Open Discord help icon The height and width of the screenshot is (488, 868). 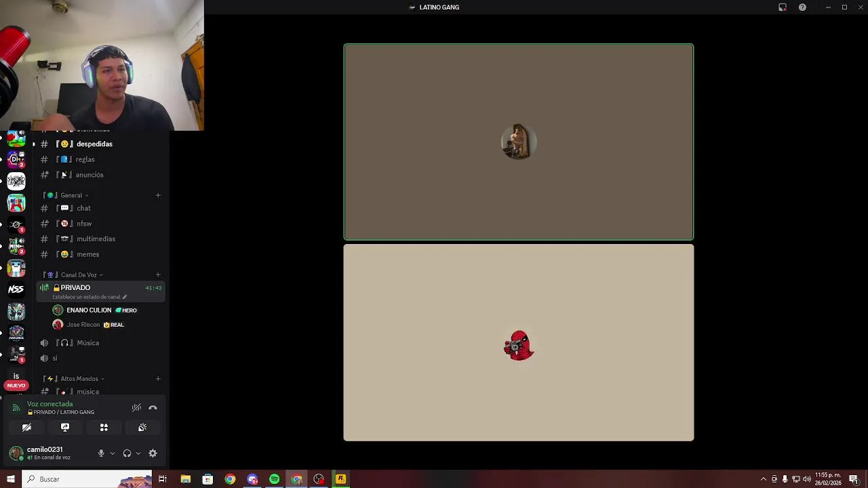pos(802,7)
